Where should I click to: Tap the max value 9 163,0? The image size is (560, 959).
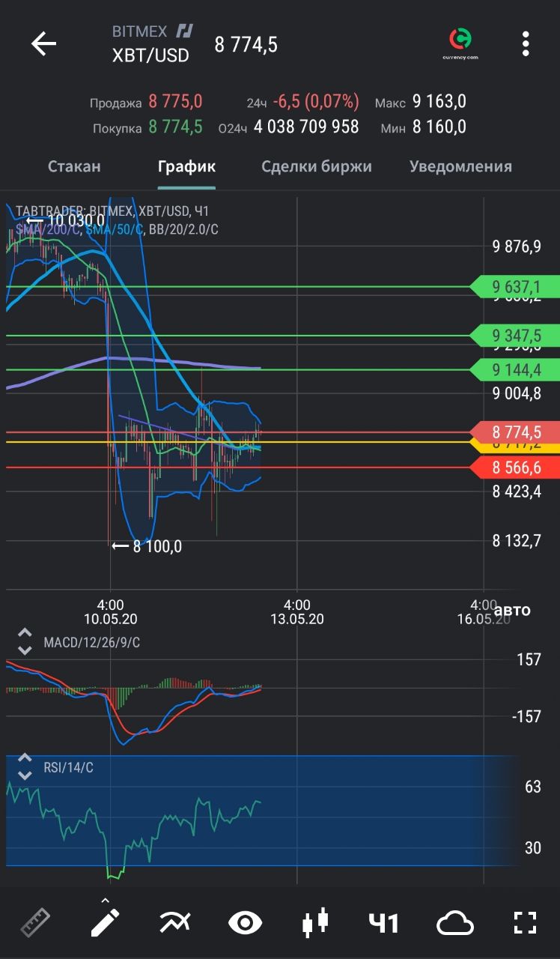click(439, 101)
